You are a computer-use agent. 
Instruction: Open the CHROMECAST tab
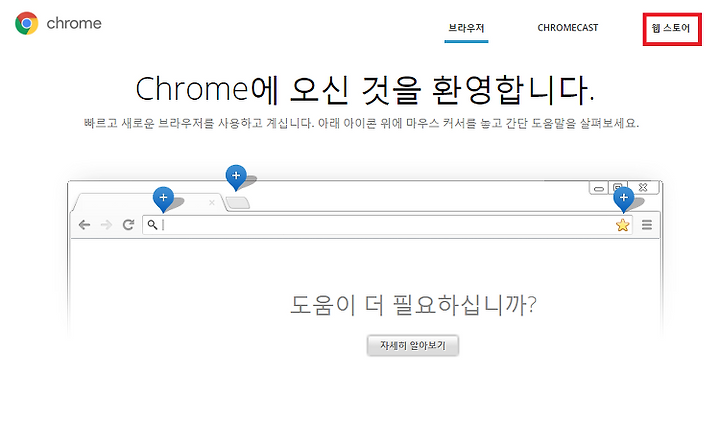coord(568,28)
